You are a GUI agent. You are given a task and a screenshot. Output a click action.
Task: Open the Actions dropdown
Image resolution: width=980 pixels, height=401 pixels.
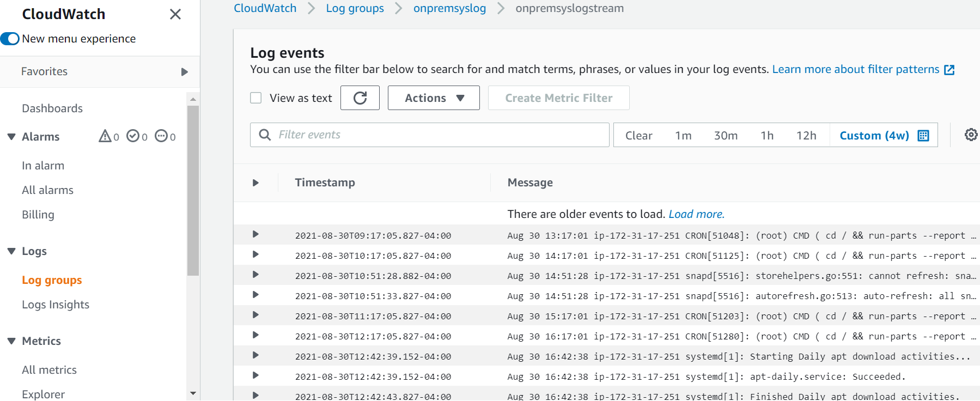pos(434,98)
